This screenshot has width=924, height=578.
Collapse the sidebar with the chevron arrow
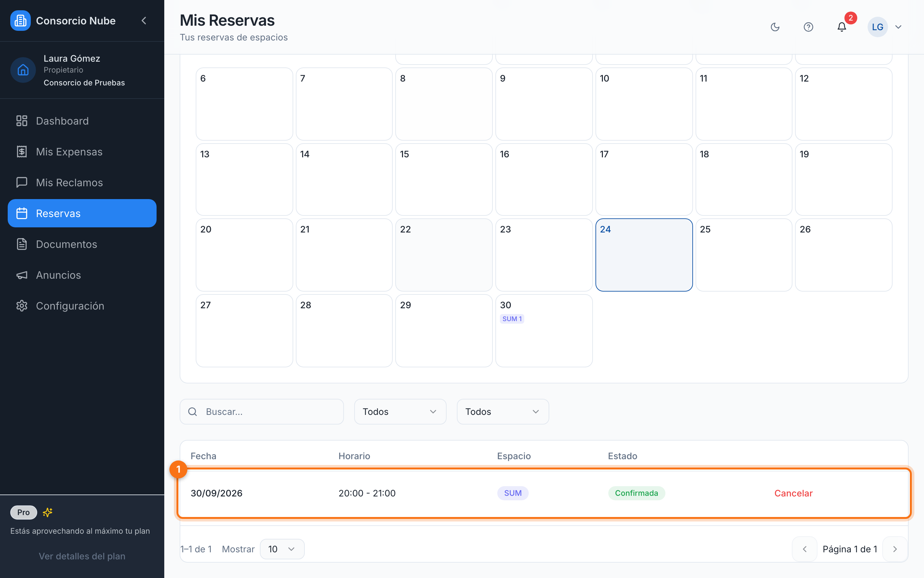[144, 21]
